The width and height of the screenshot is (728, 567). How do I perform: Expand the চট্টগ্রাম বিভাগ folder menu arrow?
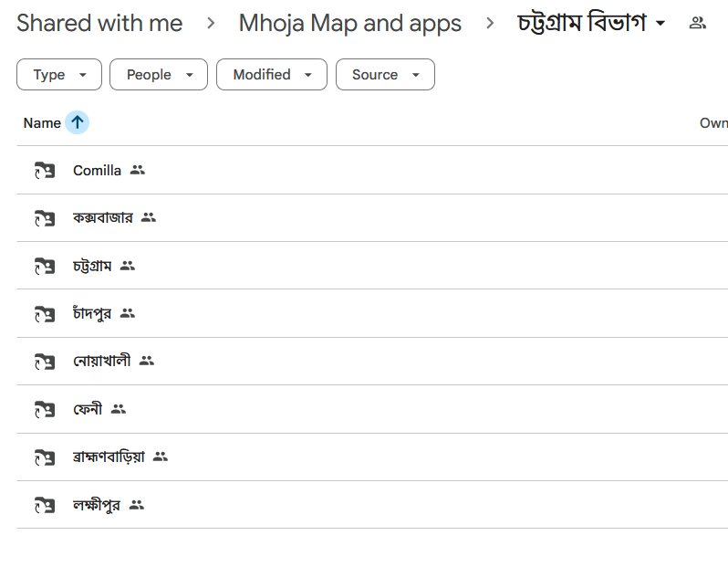pyautogui.click(x=660, y=23)
